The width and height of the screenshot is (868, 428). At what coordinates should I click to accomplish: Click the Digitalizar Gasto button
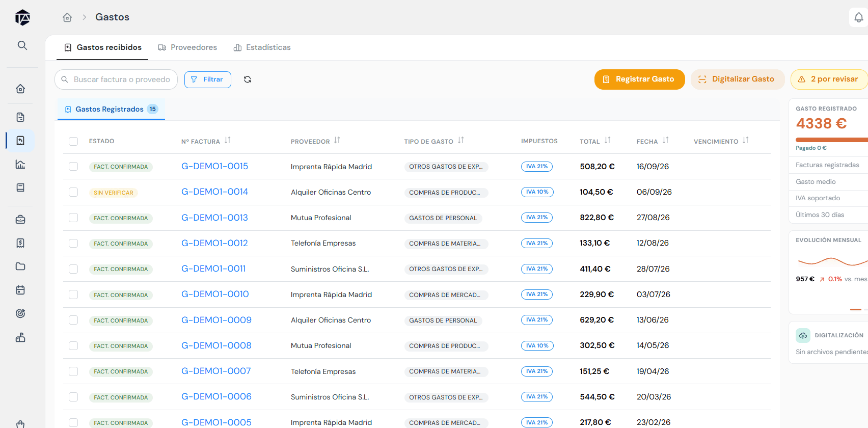point(737,79)
